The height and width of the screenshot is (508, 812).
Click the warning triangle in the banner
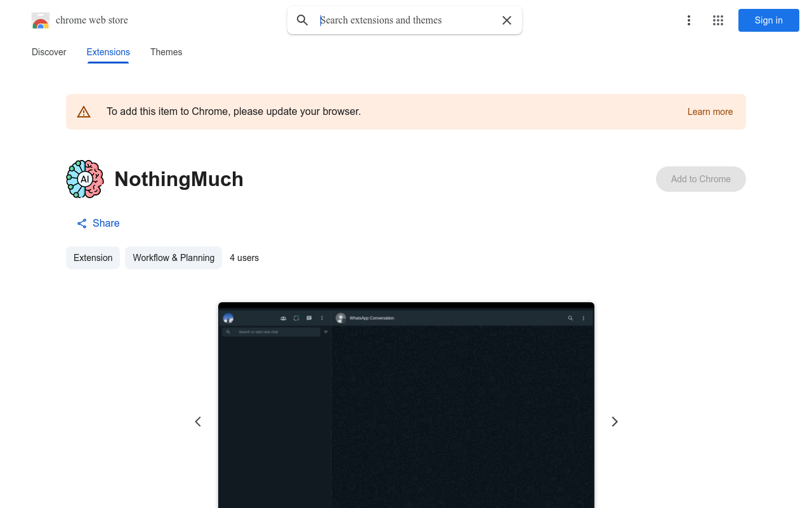coord(84,111)
